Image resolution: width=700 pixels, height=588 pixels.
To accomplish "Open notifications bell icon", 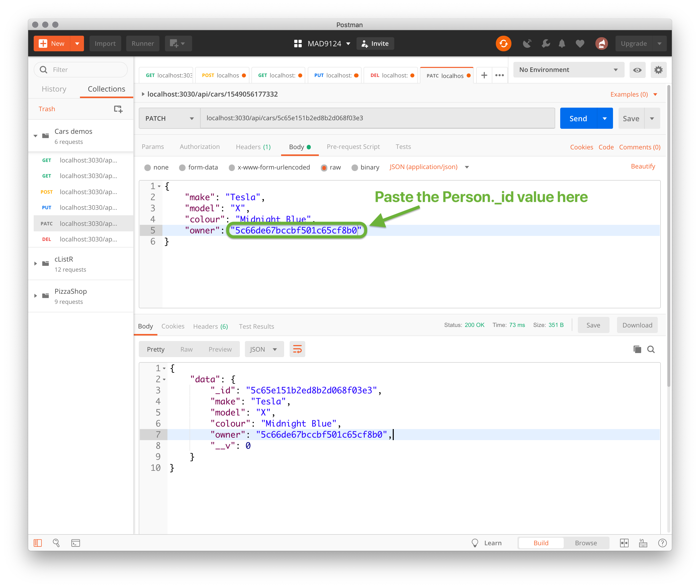I will [562, 44].
